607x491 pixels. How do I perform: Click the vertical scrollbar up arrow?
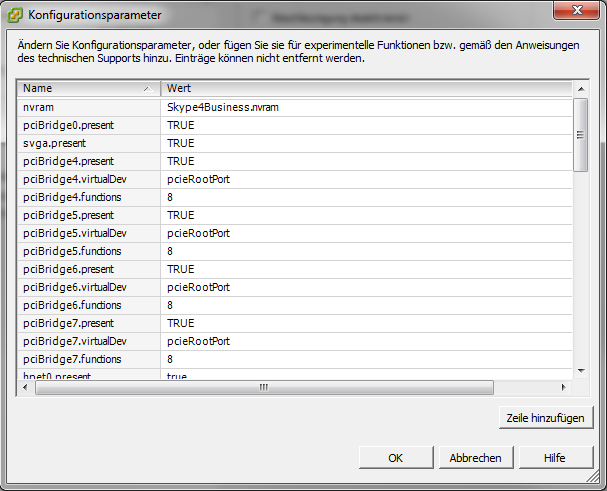(x=580, y=90)
